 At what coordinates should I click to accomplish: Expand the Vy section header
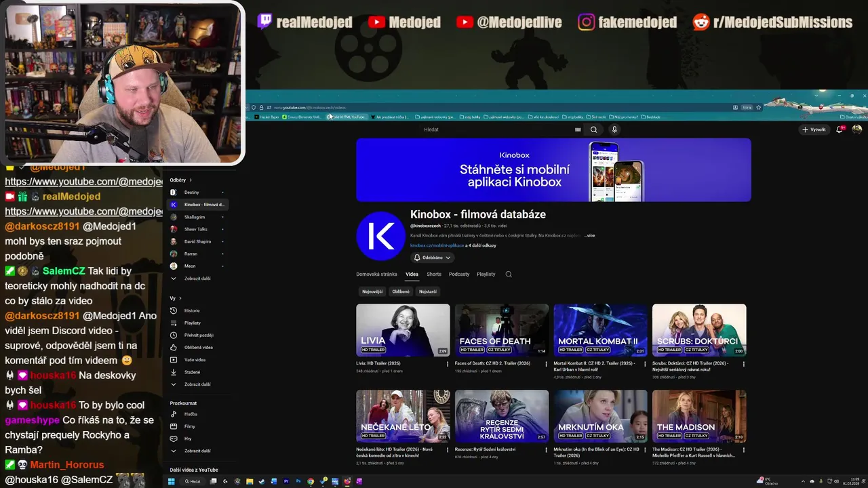pos(176,298)
